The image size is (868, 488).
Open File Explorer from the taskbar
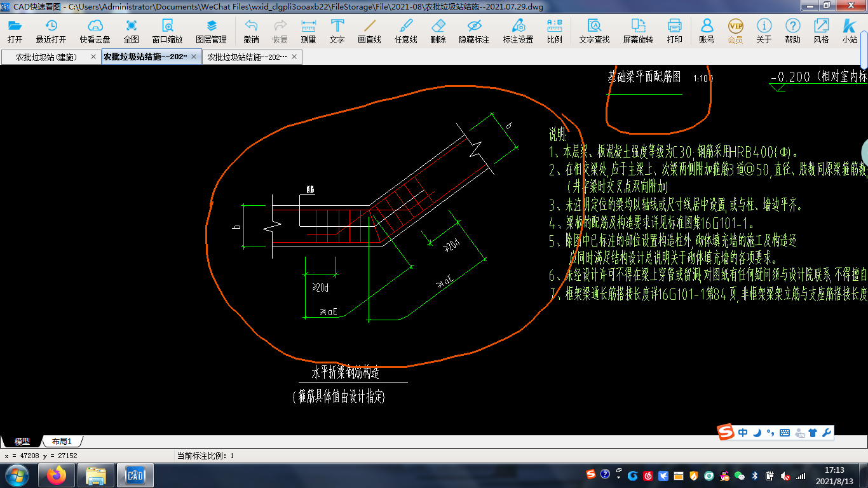click(x=96, y=475)
